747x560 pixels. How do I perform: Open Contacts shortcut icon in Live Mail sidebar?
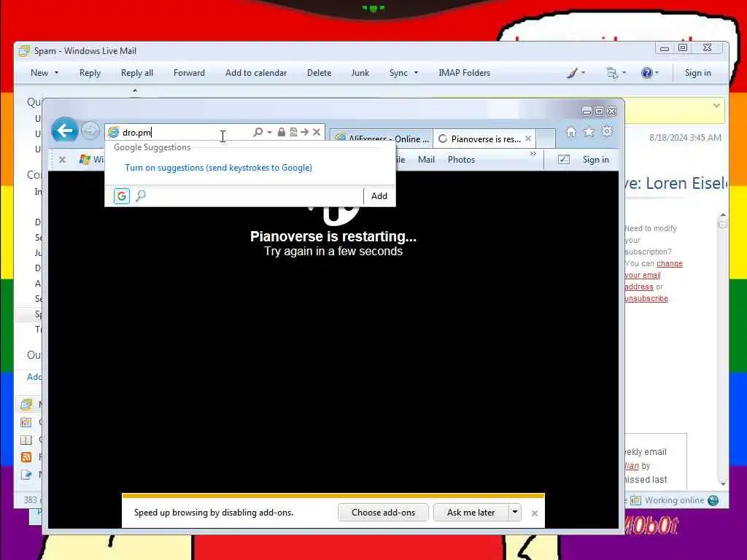pos(26,440)
